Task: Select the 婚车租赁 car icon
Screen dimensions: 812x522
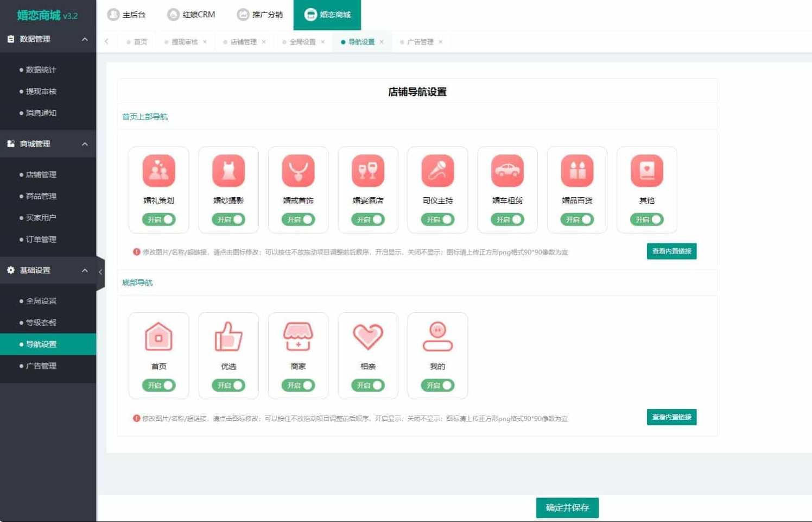Action: (x=507, y=171)
